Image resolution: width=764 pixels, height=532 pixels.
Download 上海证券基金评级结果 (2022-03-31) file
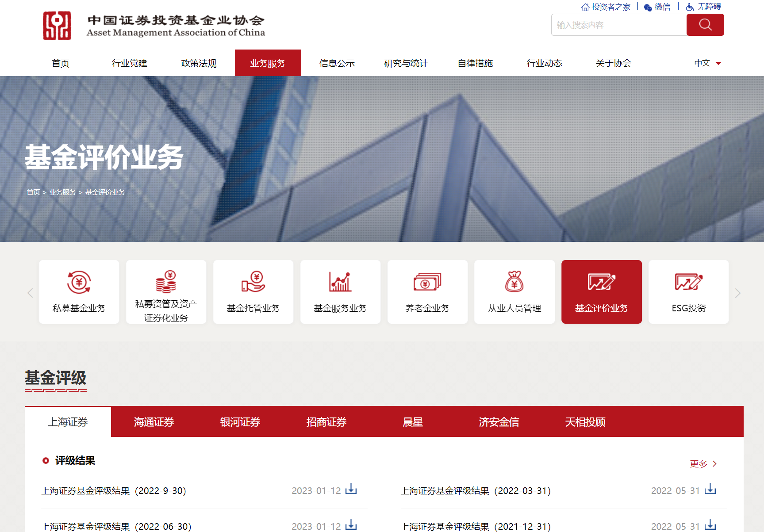tap(710, 489)
